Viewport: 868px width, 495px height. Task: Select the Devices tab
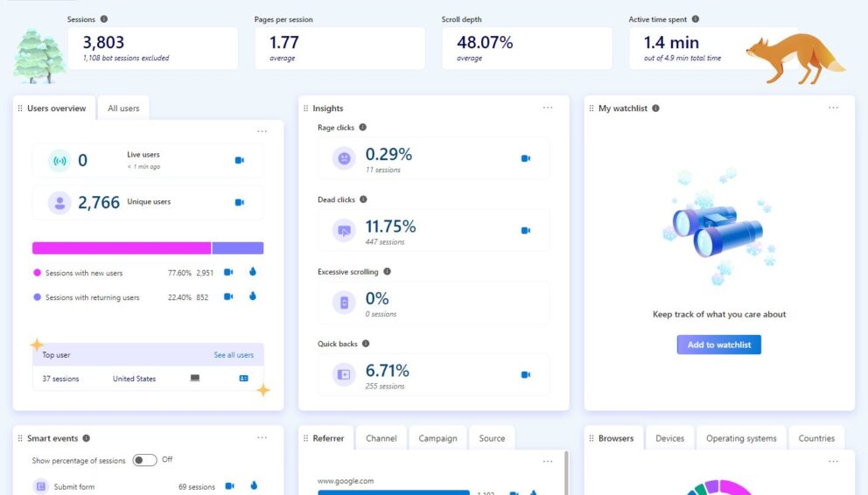(x=669, y=438)
